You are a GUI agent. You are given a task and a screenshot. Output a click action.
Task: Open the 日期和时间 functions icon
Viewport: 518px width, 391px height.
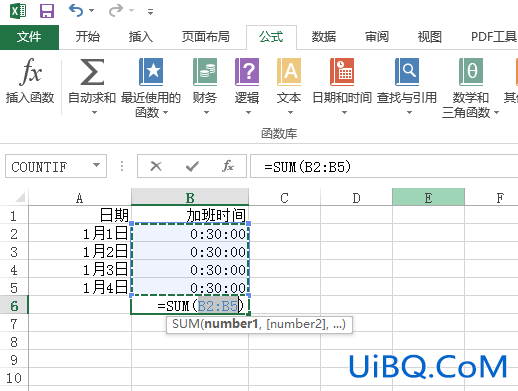tap(342, 72)
